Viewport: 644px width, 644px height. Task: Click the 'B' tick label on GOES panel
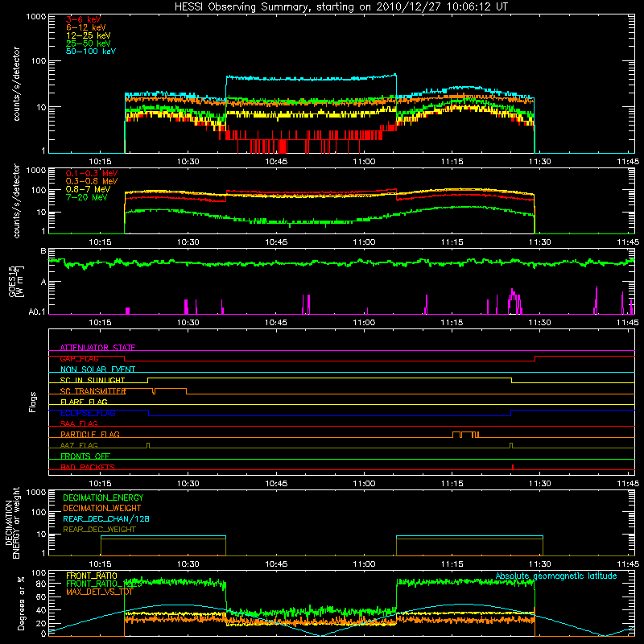click(x=43, y=250)
